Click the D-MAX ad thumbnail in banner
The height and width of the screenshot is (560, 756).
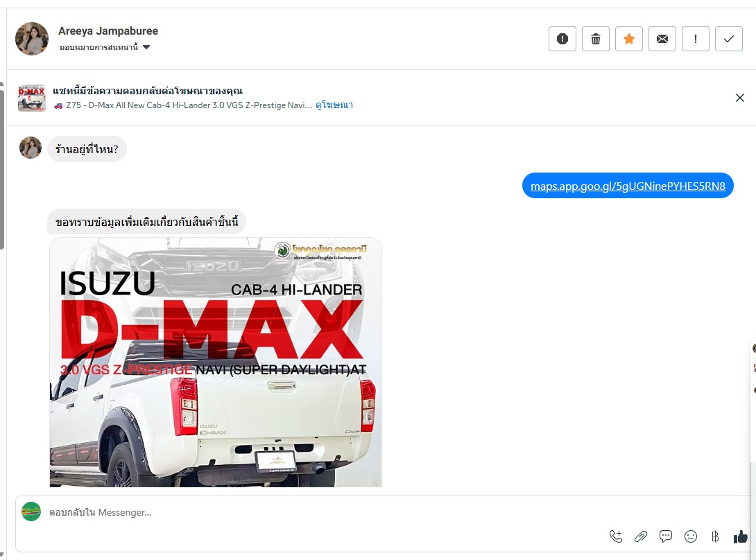coord(32,98)
